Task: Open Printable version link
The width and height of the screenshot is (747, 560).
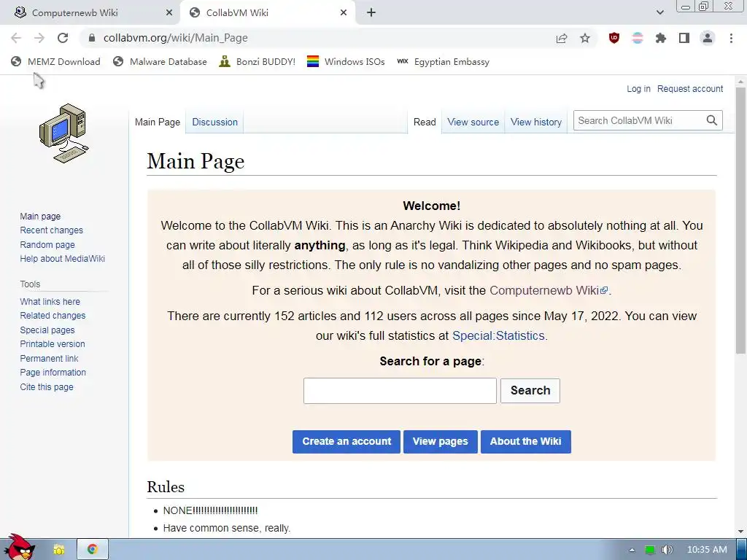Action: pyautogui.click(x=53, y=344)
